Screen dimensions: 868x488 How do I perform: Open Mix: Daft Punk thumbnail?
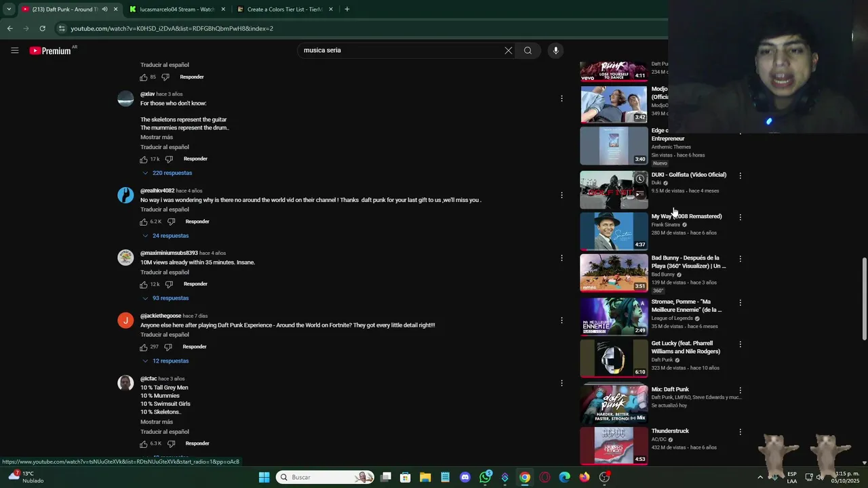click(614, 403)
